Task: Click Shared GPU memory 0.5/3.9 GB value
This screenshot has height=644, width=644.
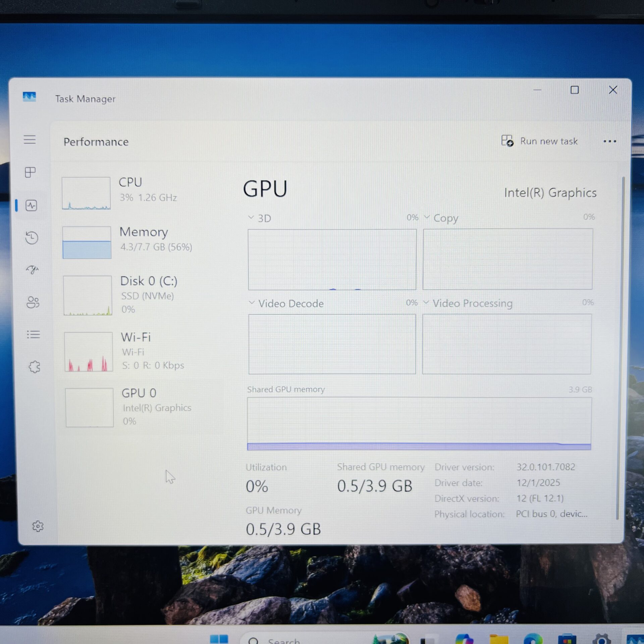Action: (x=374, y=486)
